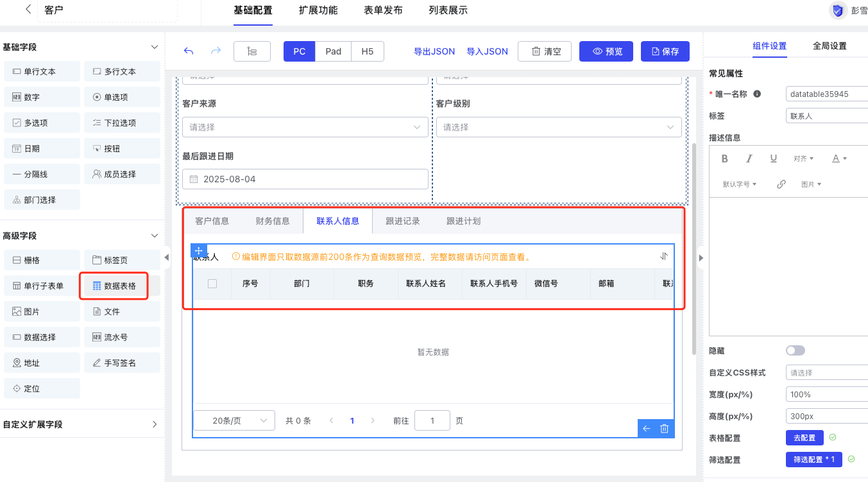Add a 多行文本 field
The image size is (868, 482).
pyautogui.click(x=122, y=71)
